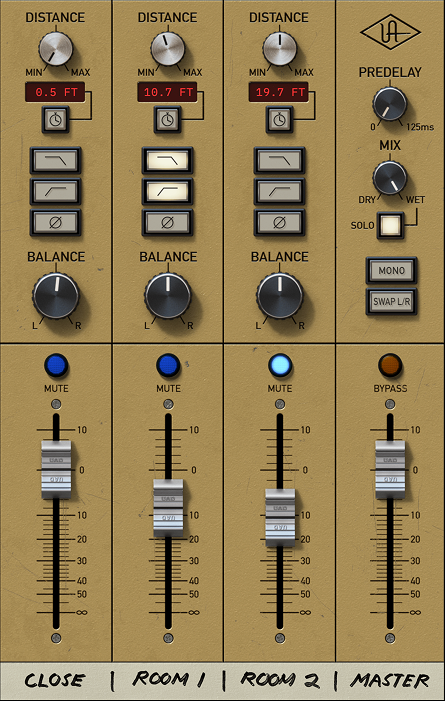The image size is (445, 701).
Task: Click the MONO button
Action: (391, 270)
